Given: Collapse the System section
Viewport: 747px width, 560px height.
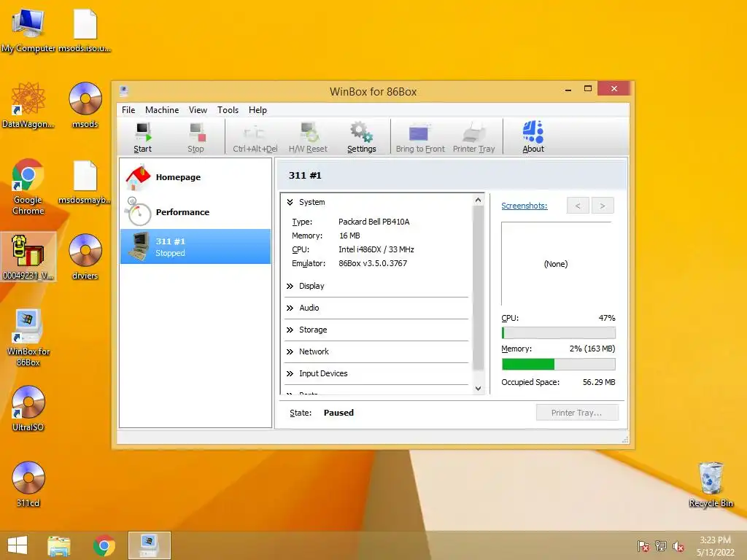Looking at the screenshot, I should click(x=290, y=203).
